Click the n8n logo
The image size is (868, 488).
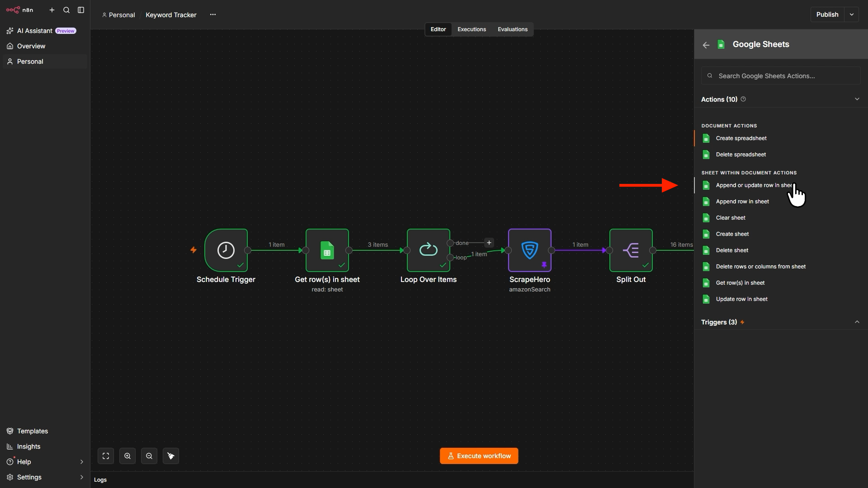[19, 10]
